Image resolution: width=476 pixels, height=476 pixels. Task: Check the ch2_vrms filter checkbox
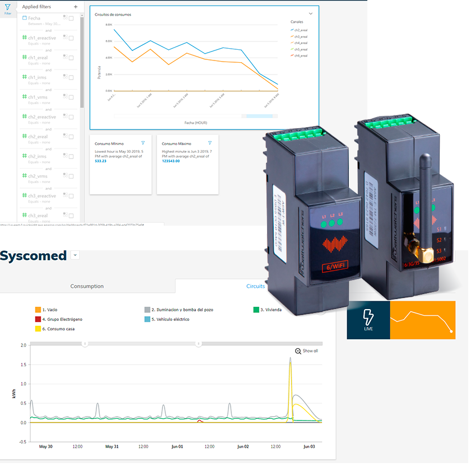(x=71, y=176)
